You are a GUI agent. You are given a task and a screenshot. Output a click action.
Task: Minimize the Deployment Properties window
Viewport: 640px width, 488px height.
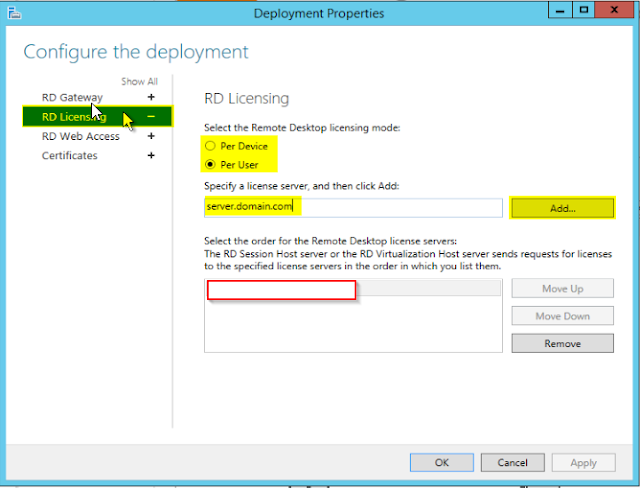(x=560, y=10)
